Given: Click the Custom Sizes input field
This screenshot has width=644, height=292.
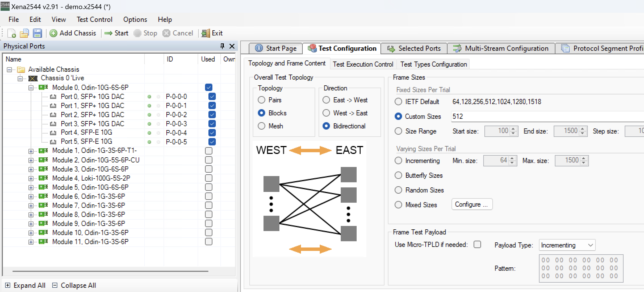Looking at the screenshot, I should [547, 117].
